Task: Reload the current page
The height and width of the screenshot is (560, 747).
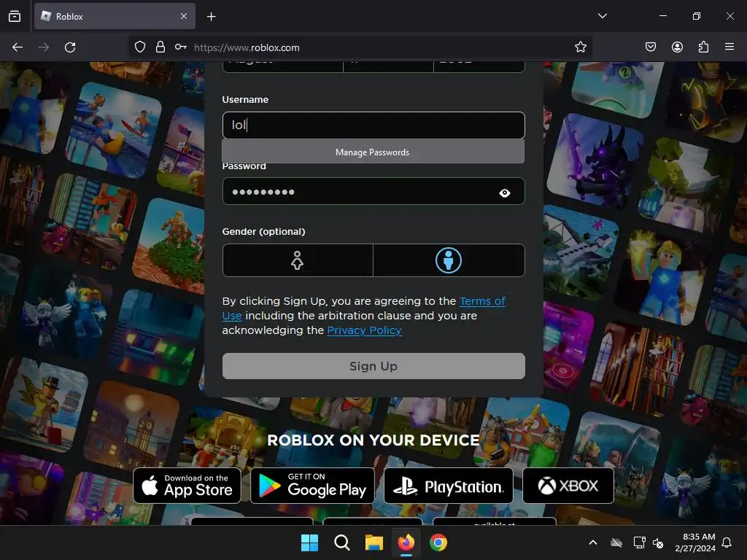Action: (x=70, y=47)
